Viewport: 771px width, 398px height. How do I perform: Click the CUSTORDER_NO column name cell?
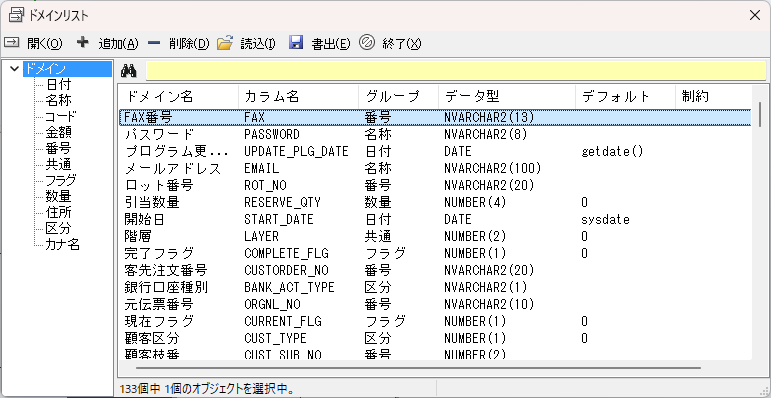pos(286,270)
